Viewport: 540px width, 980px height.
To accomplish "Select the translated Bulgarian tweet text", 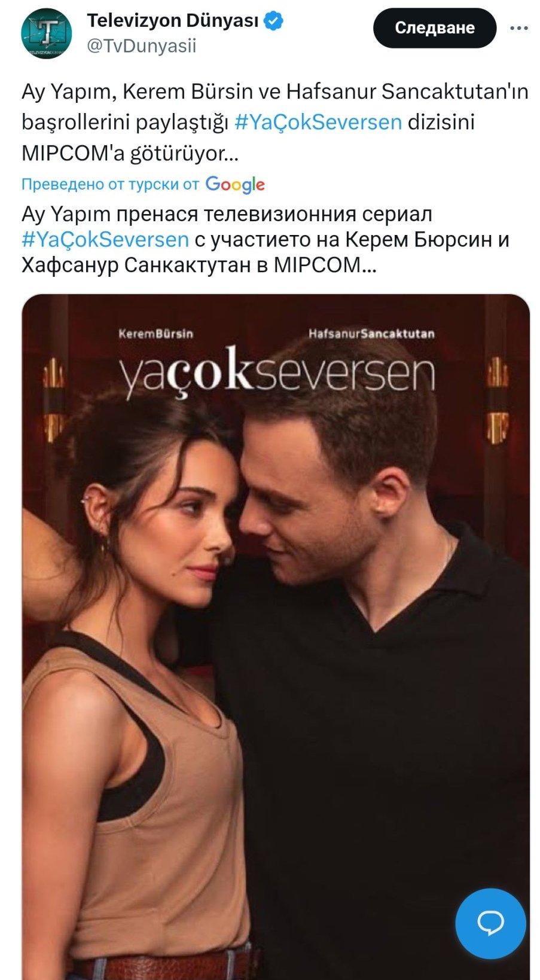I will click(266, 239).
